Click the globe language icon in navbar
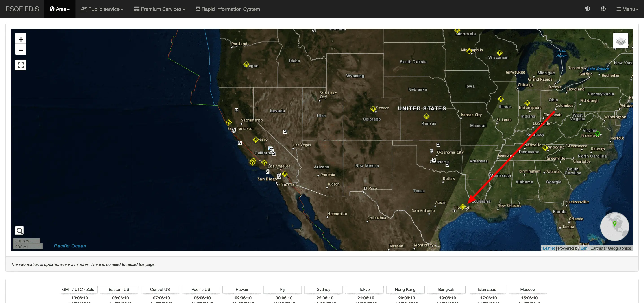The image size is (644, 303). click(603, 9)
